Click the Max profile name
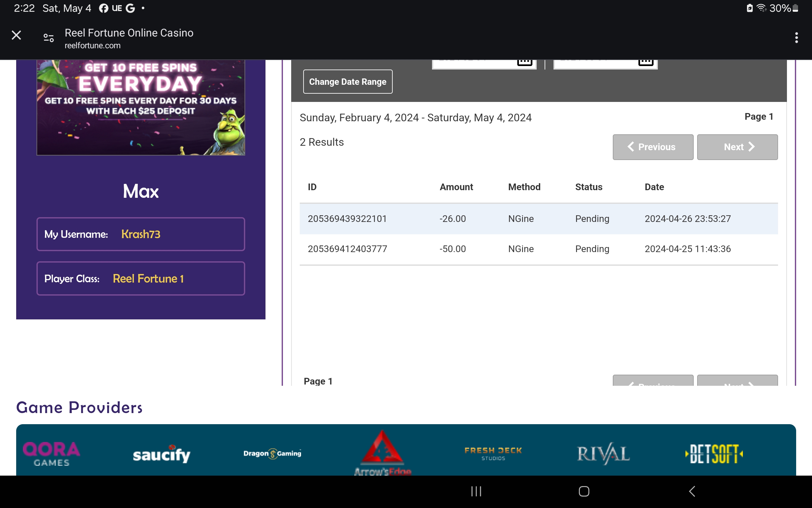Screen dimensions: 812x508 point(141,191)
